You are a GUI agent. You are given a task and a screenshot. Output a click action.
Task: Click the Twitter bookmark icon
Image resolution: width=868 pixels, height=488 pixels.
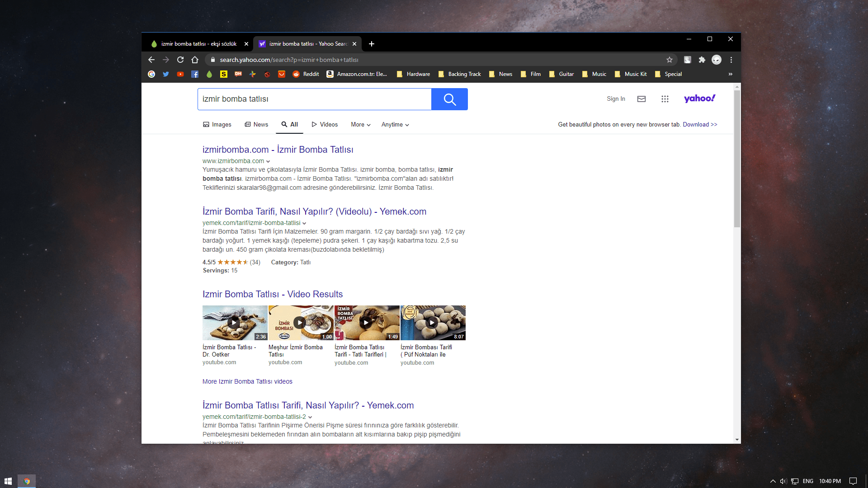[x=166, y=74]
